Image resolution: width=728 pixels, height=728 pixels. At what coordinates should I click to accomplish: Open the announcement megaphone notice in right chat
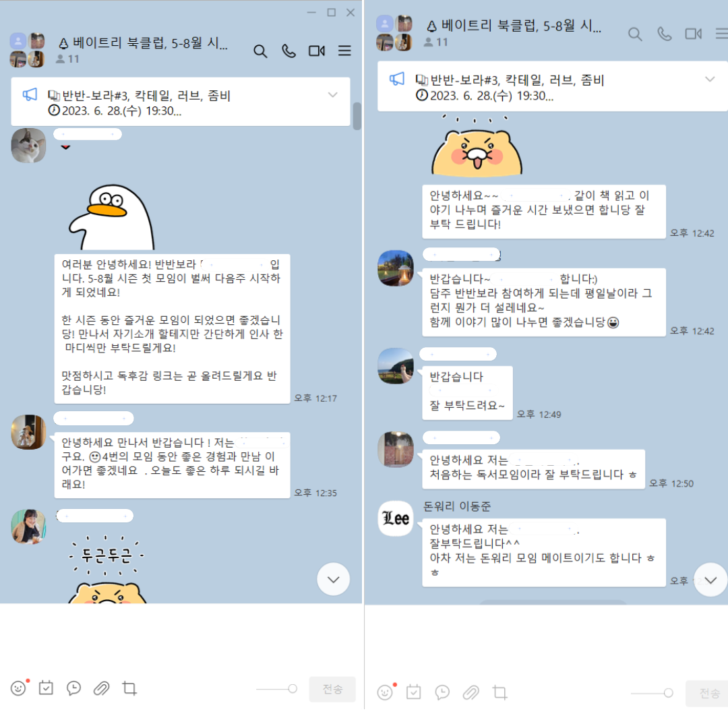[x=397, y=79]
